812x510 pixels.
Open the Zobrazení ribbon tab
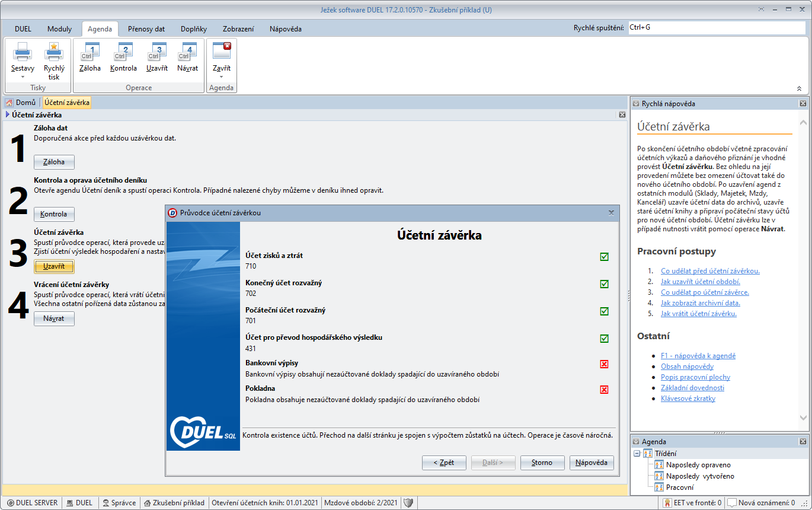click(238, 28)
